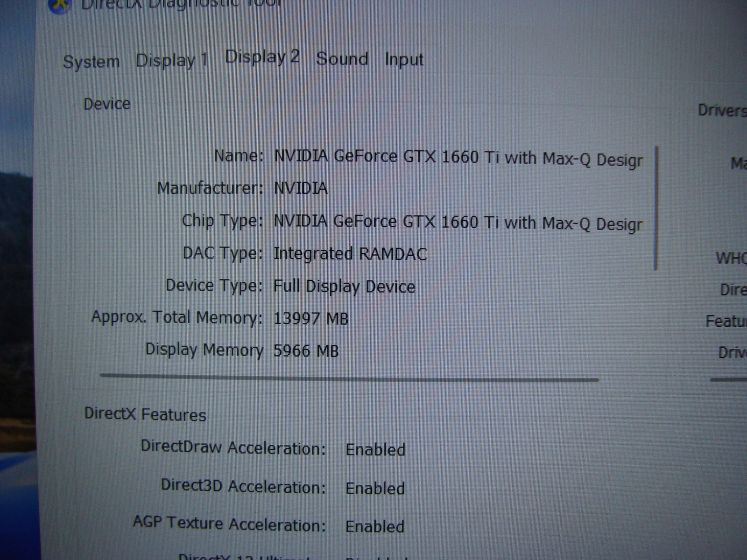The width and height of the screenshot is (747, 560).
Task: Go to the Sound tab
Action: click(342, 59)
